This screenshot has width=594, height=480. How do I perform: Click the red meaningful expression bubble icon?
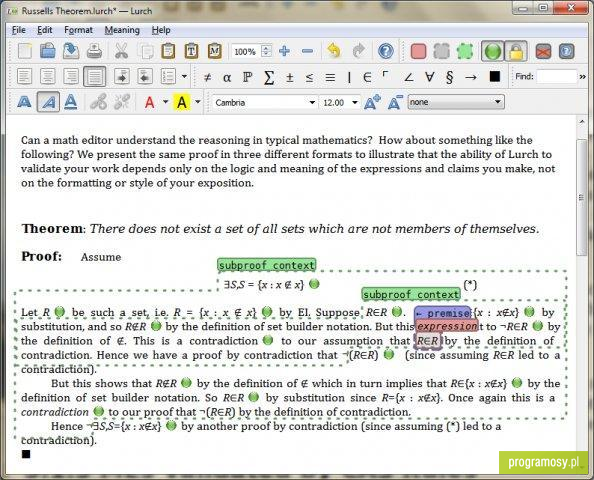419,51
